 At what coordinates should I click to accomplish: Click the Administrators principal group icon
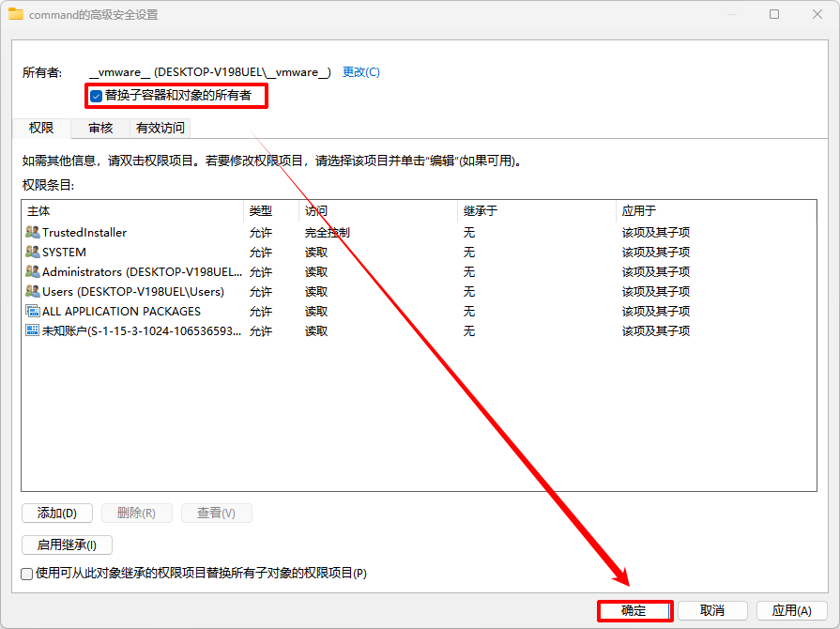point(33,271)
